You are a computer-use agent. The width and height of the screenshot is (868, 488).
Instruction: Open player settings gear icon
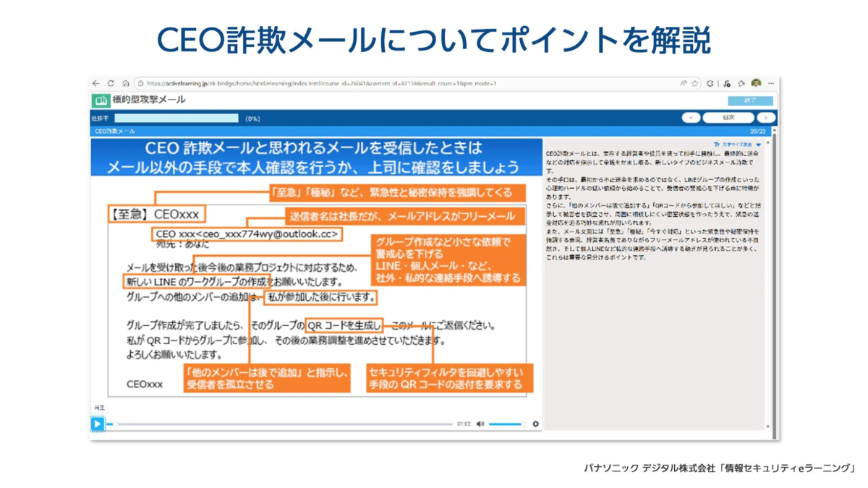(536, 424)
